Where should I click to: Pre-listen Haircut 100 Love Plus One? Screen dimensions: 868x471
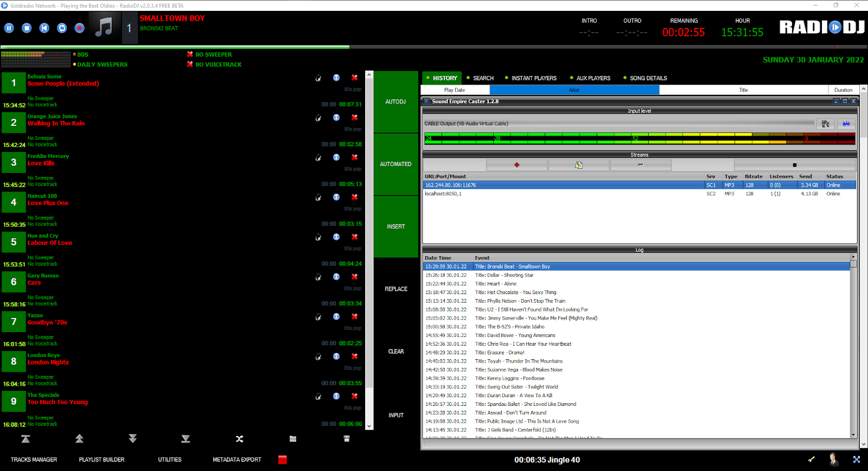[x=318, y=198]
